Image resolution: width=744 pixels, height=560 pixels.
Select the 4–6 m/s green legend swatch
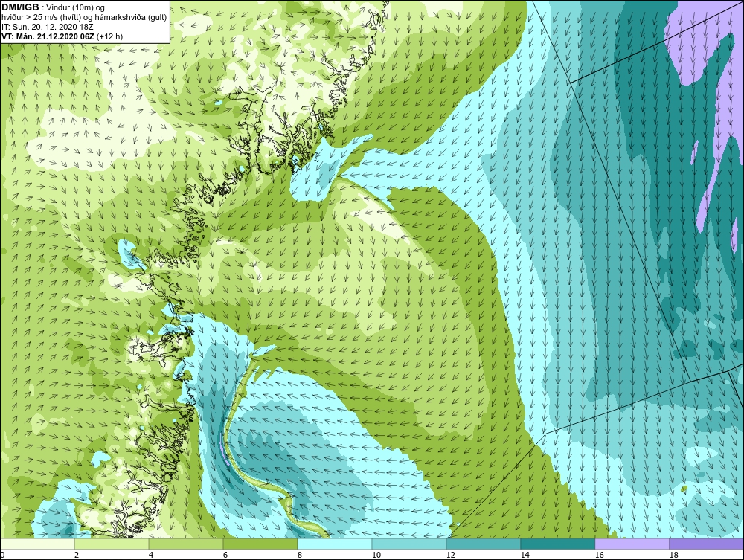(186, 544)
